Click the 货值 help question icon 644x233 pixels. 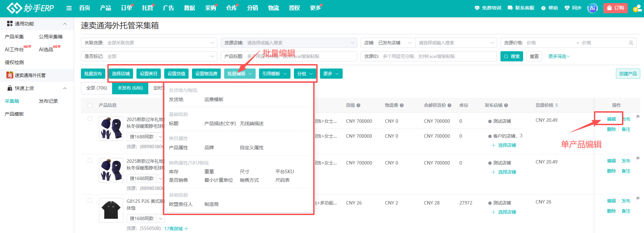(358, 105)
